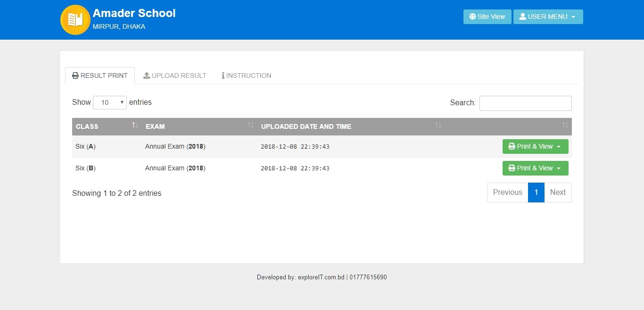Click the Amader School title text
Image resolution: width=644 pixels, height=310 pixels.
134,13
